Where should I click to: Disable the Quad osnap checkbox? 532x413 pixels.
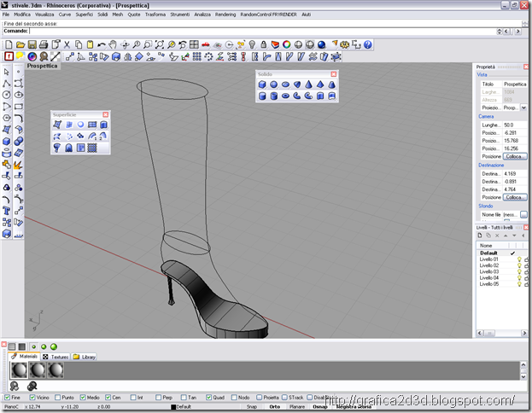click(x=208, y=397)
